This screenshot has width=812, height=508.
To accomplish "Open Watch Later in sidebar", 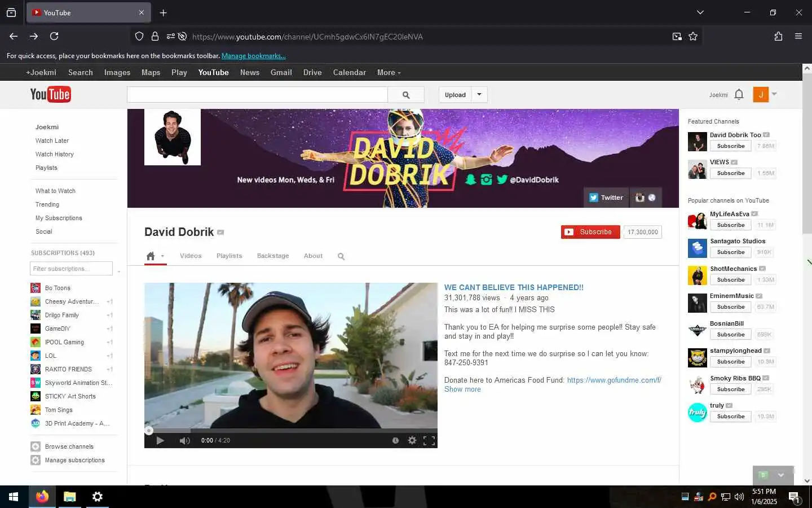I will pyautogui.click(x=52, y=141).
